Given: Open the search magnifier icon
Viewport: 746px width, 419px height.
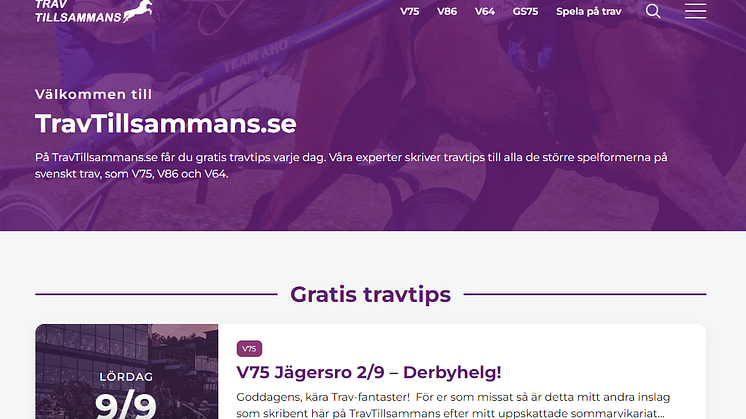Looking at the screenshot, I should pyautogui.click(x=653, y=11).
